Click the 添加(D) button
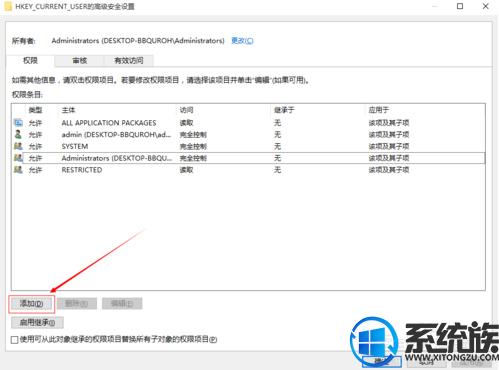Image resolution: width=499 pixels, height=370 pixels. 32,304
